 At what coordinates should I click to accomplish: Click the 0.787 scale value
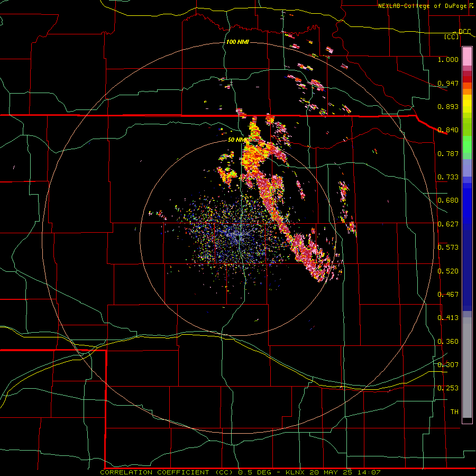[448, 153]
